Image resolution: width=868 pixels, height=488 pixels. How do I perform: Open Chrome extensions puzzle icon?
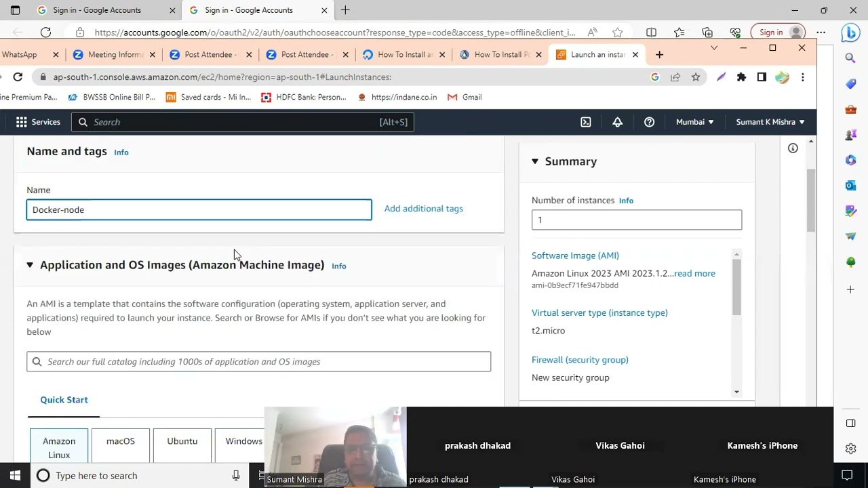741,77
